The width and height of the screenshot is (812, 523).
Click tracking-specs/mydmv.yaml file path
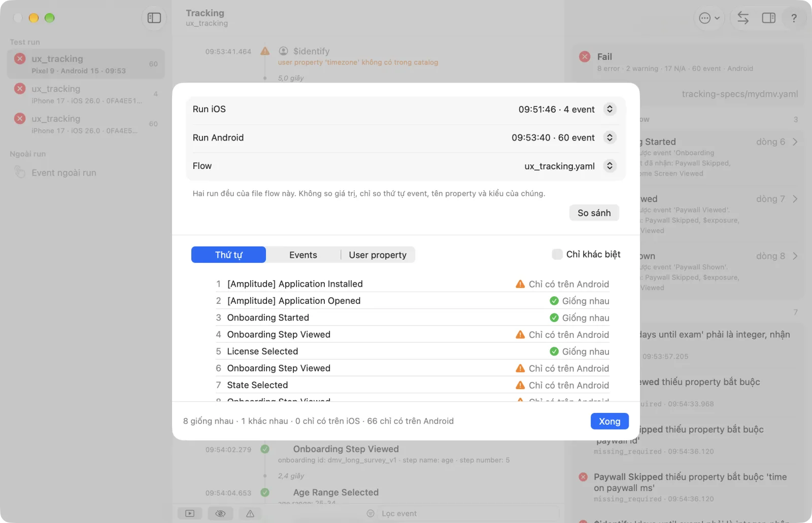[x=739, y=94]
